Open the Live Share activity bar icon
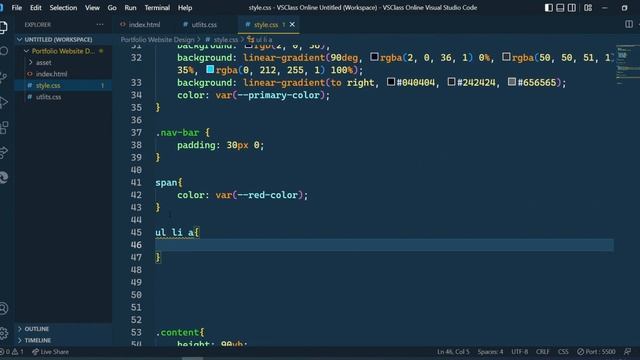Viewport: 640px width, 360px height. [4, 152]
